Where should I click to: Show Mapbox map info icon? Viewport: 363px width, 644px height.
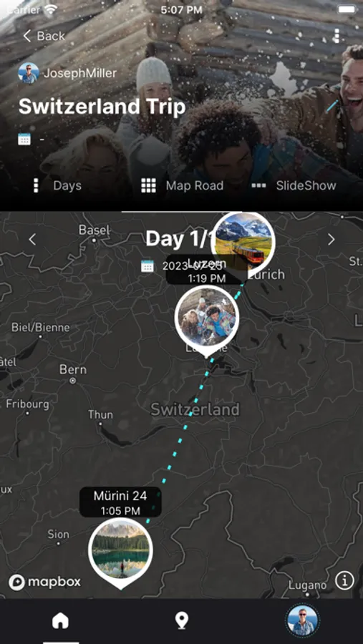coord(344,581)
